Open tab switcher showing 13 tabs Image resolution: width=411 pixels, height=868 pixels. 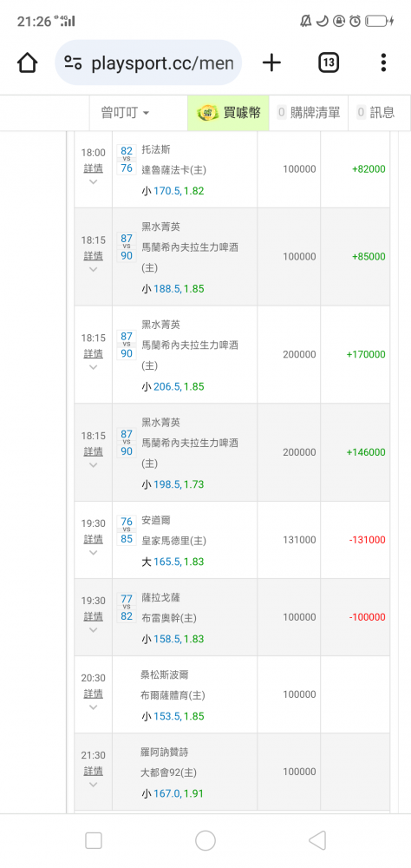pos(329,62)
